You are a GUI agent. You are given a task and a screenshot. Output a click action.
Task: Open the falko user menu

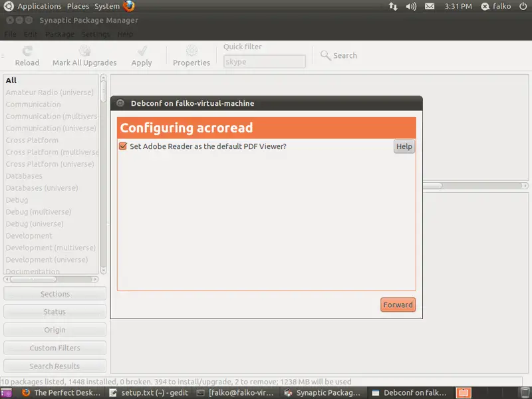[495, 6]
